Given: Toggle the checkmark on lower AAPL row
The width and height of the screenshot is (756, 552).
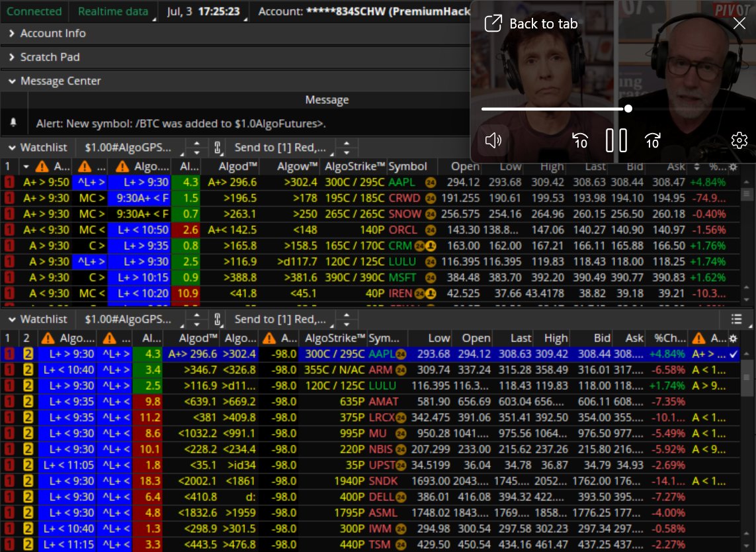Looking at the screenshot, I should (x=734, y=354).
